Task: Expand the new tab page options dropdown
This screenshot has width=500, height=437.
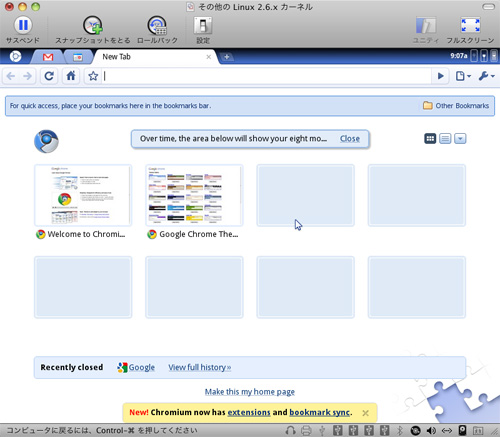Action: tap(460, 138)
